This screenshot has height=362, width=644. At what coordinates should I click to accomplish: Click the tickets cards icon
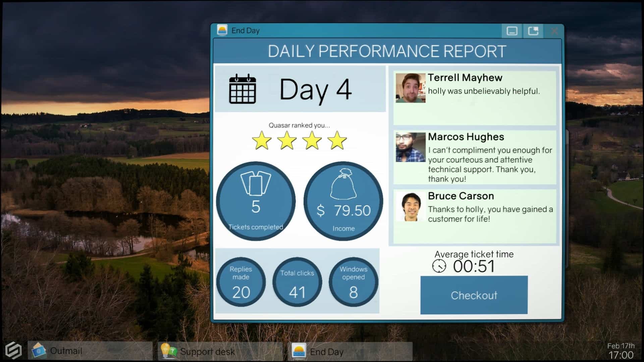256,183
